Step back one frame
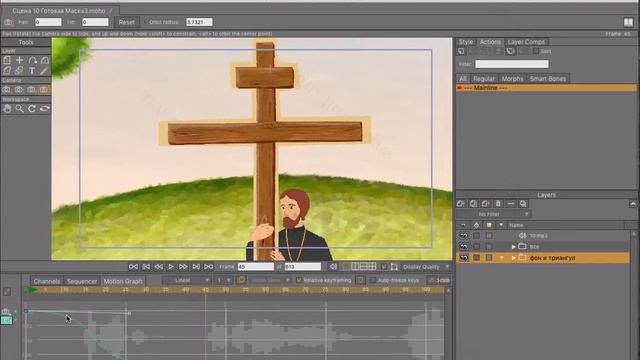This screenshot has height=360, width=640. [158, 267]
